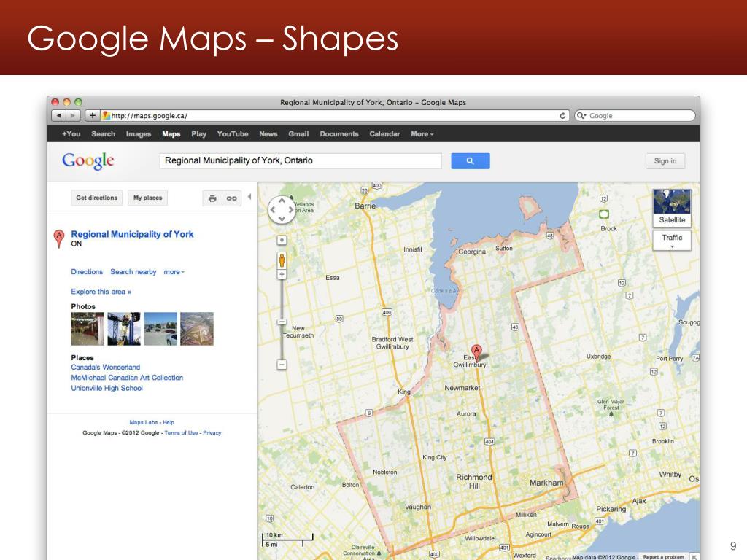Open the Traffic layer dropdown
Viewport: 747px width, 560px height.
pyautogui.click(x=672, y=241)
